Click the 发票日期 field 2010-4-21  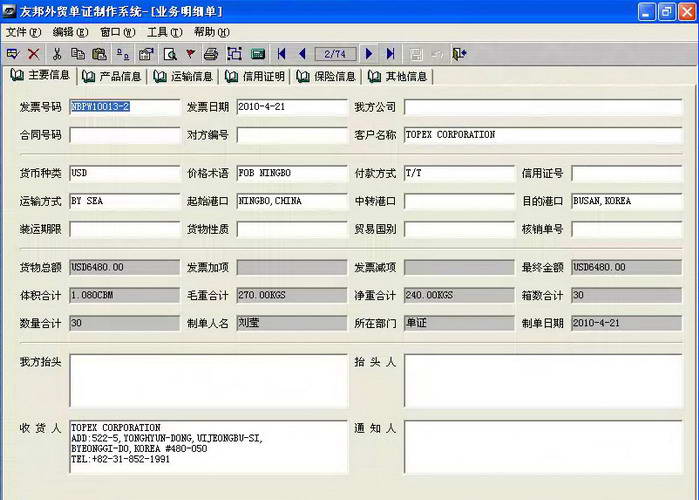coord(292,107)
